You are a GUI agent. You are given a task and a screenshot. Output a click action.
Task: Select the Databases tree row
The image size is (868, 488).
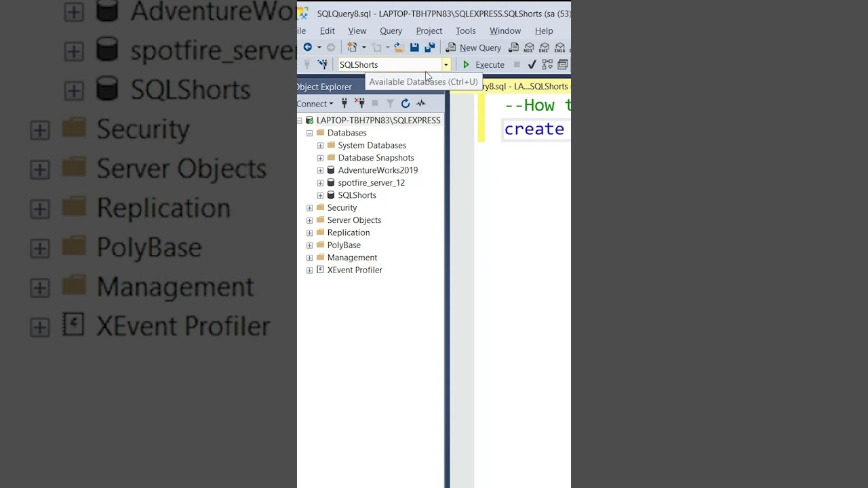point(347,133)
